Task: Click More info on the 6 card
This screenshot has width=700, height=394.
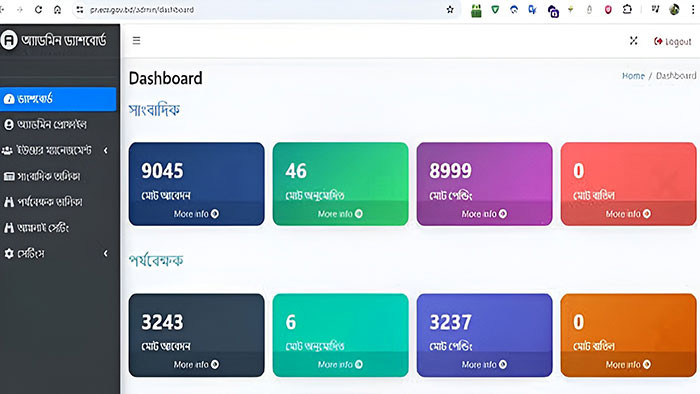Action: tap(340, 365)
